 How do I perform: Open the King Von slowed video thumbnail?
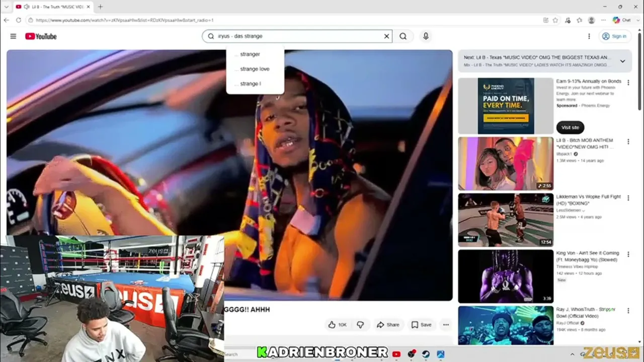click(x=506, y=276)
